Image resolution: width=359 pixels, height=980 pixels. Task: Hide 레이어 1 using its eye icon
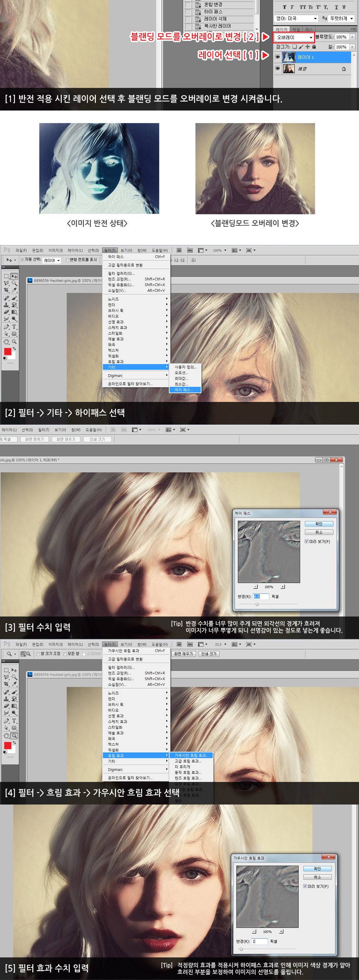(278, 57)
